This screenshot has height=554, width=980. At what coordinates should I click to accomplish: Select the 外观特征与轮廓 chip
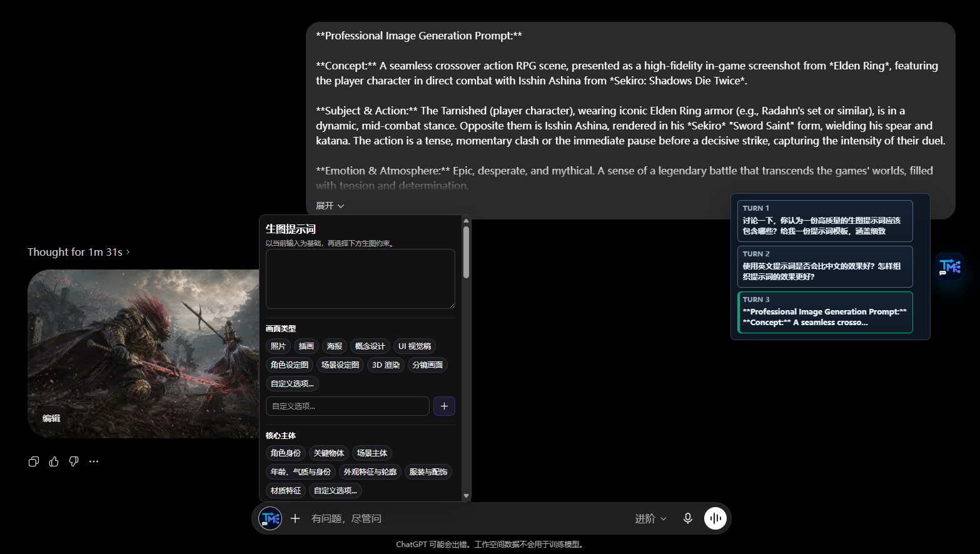tap(370, 472)
